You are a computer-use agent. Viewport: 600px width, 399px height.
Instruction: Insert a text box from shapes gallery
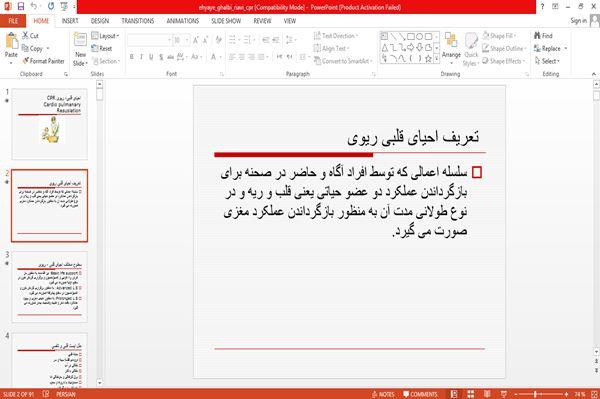(384, 37)
